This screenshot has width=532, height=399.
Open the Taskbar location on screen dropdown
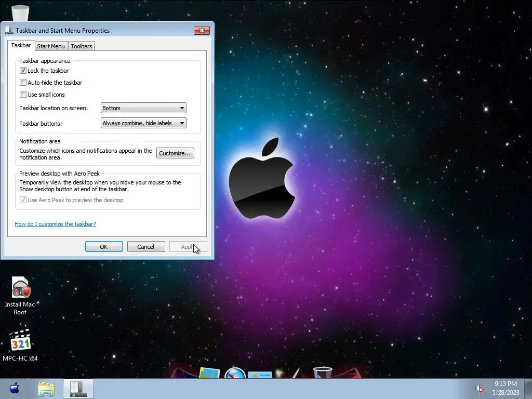click(143, 108)
